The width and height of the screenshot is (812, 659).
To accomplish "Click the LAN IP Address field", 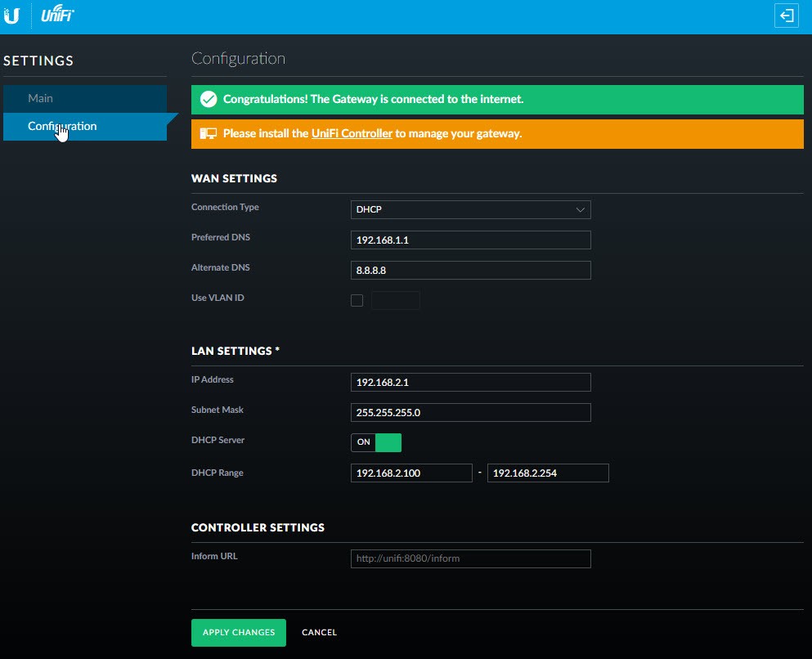I will click(470, 383).
